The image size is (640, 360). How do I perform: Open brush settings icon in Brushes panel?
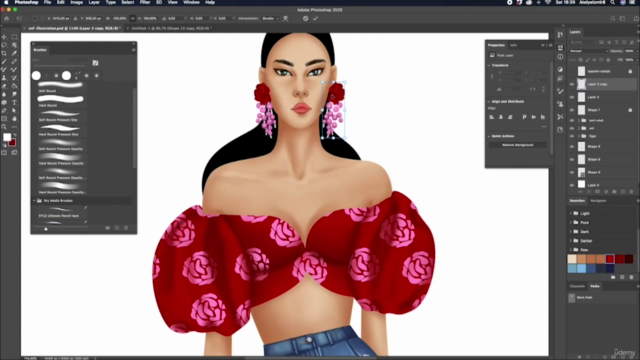[x=95, y=63]
